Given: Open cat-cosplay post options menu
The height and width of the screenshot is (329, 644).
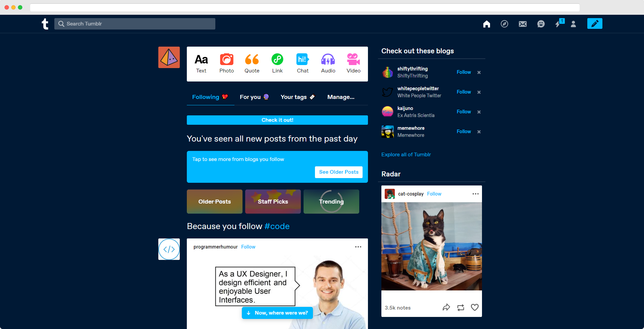Looking at the screenshot, I should [x=475, y=194].
